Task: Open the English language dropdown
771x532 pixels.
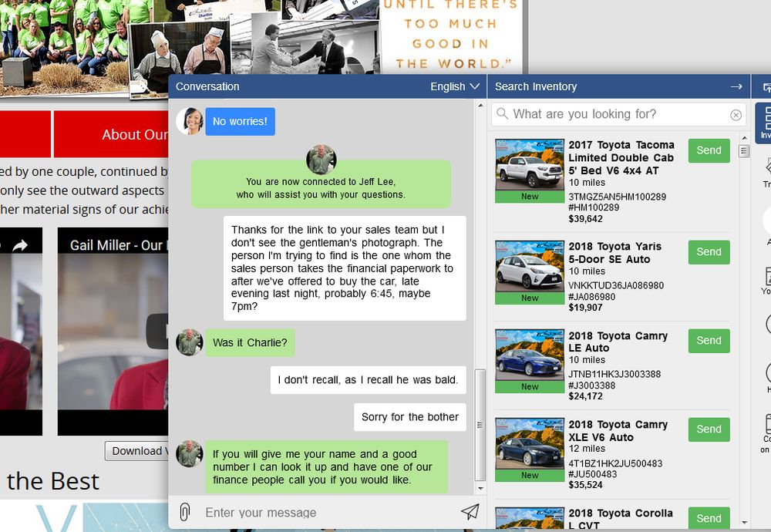Action: [455, 86]
